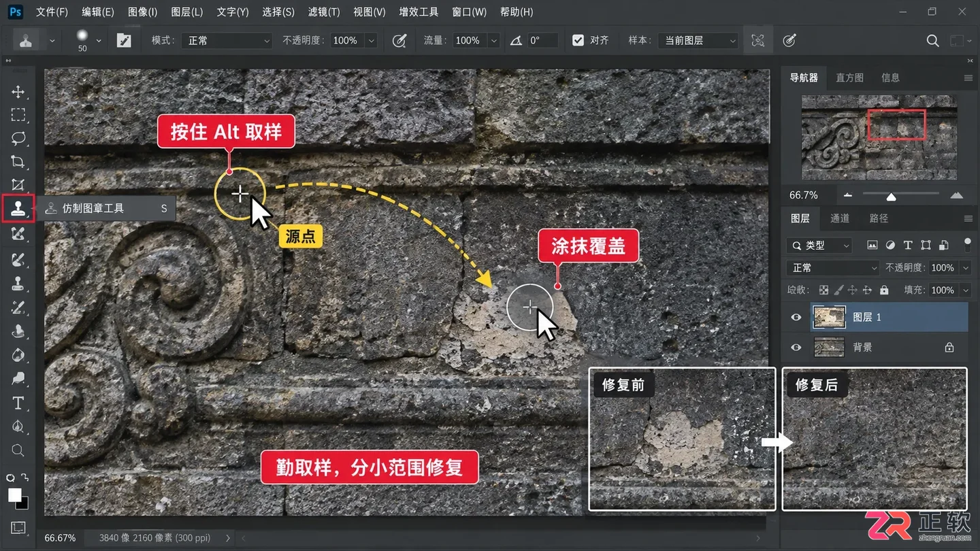The height and width of the screenshot is (551, 980).
Task: Expand the 流量 flow slider arrow
Action: pos(493,41)
